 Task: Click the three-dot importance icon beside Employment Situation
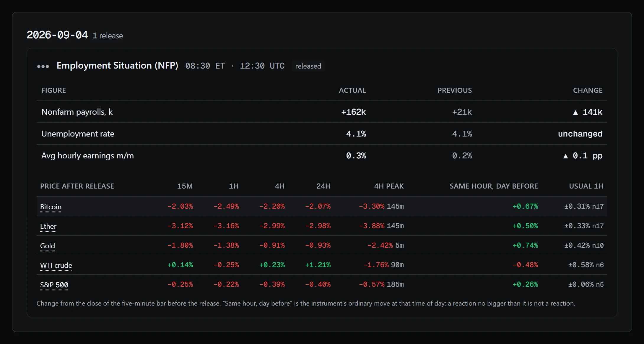point(43,66)
